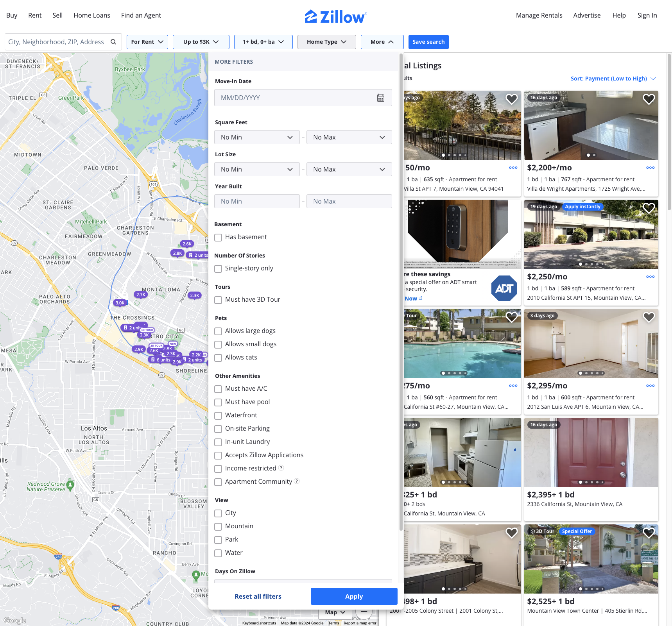Viewport: 672px width, 626px height.
Task: Select the 2.7K map price marker
Action: [141, 295]
